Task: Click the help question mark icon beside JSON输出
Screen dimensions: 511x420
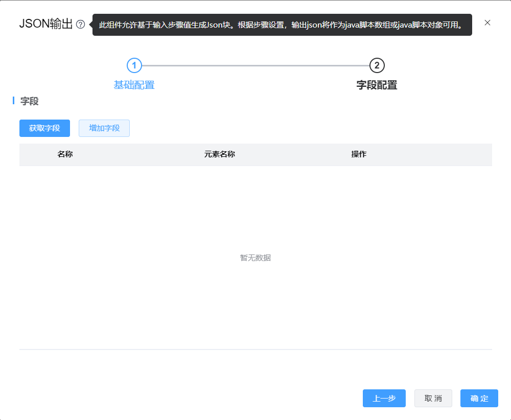Action: pos(80,25)
